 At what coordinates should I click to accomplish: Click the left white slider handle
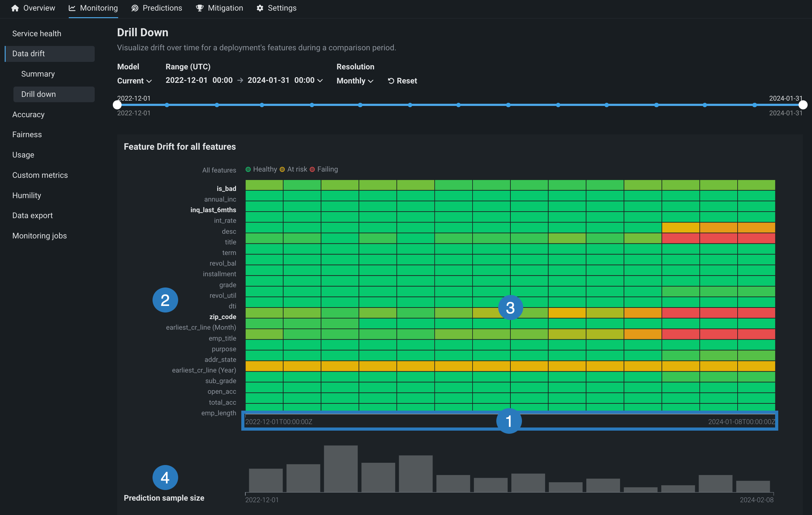(117, 105)
